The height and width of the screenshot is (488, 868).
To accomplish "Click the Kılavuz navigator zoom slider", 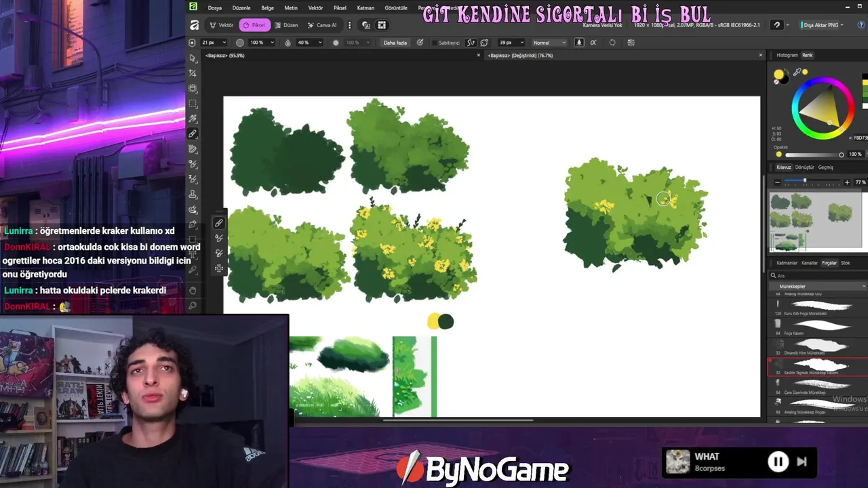I will (x=812, y=182).
